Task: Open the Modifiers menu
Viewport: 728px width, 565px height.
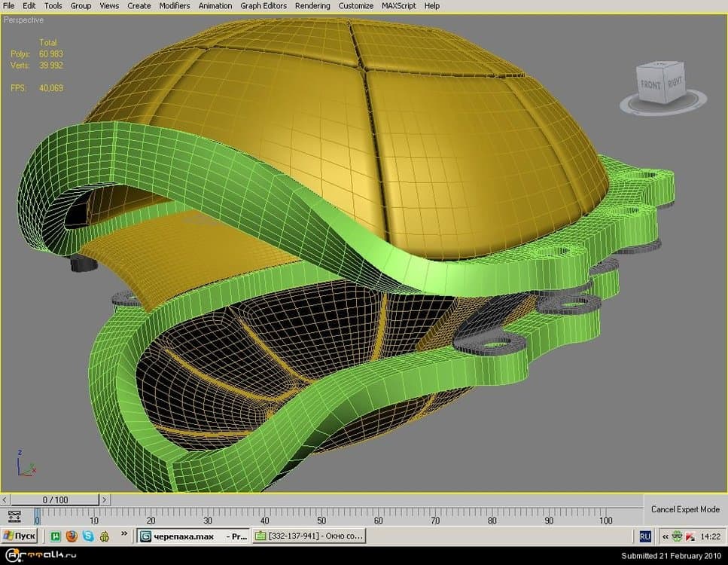Action: (x=175, y=5)
